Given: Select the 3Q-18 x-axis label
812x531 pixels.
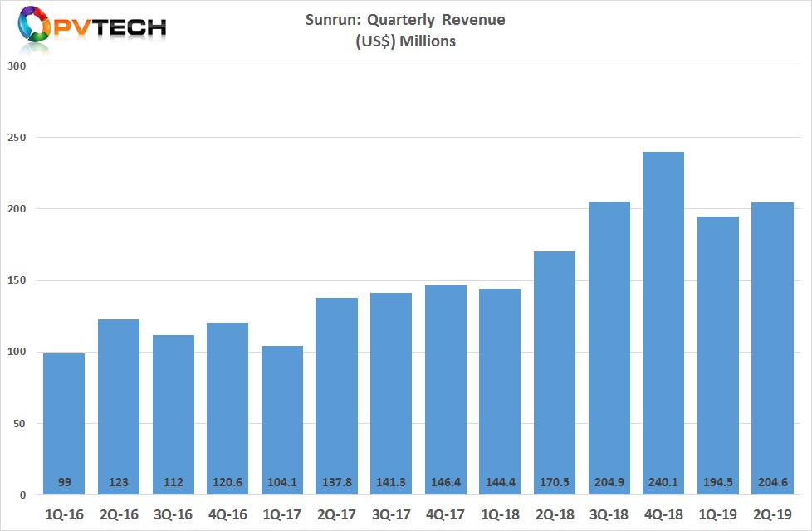Looking at the screenshot, I should pyautogui.click(x=609, y=514).
